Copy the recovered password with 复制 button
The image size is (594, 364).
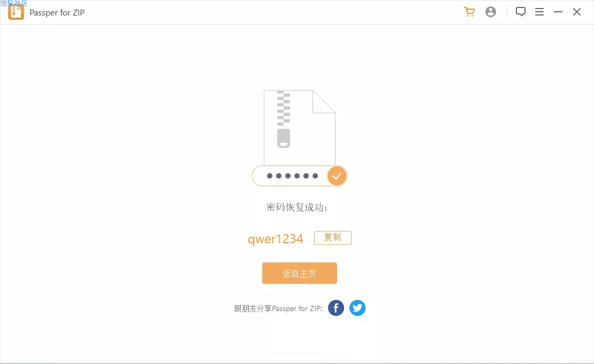pyautogui.click(x=333, y=238)
